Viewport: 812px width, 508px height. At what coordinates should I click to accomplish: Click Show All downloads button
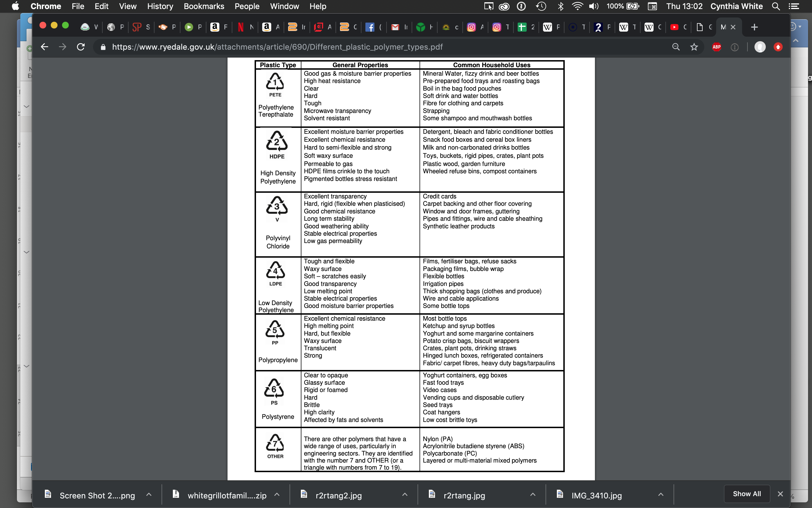[x=747, y=494]
